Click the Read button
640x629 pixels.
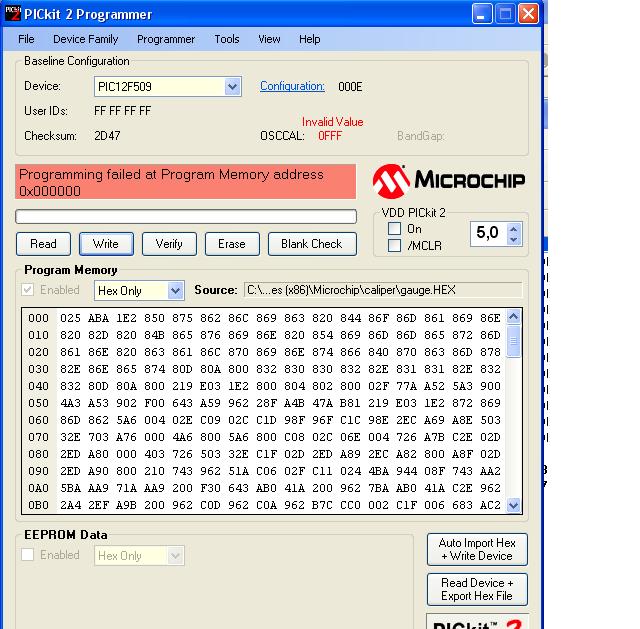click(x=43, y=244)
